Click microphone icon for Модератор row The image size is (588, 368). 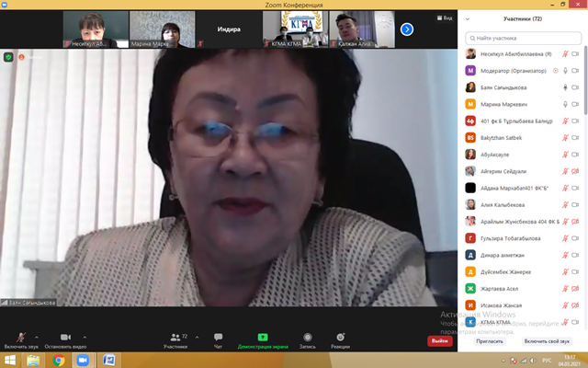(565, 71)
